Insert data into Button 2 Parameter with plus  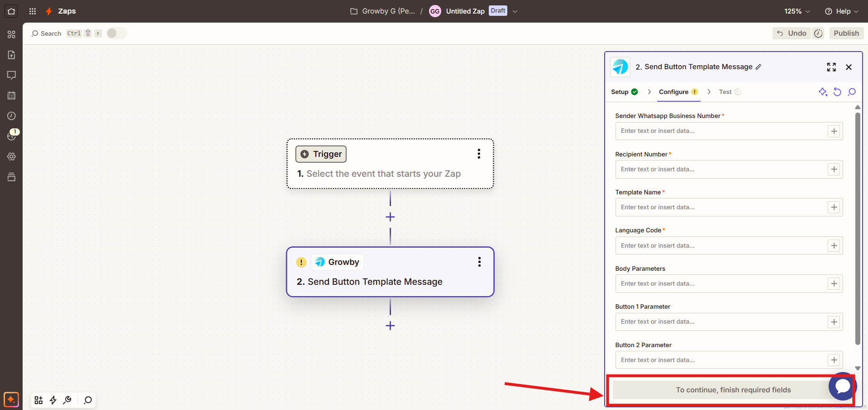834,360
